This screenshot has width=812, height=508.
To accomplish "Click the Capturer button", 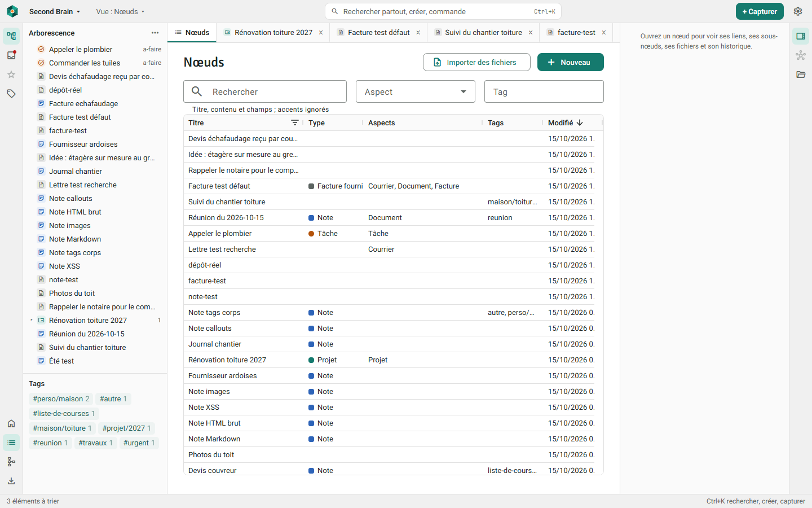I will (760, 11).
